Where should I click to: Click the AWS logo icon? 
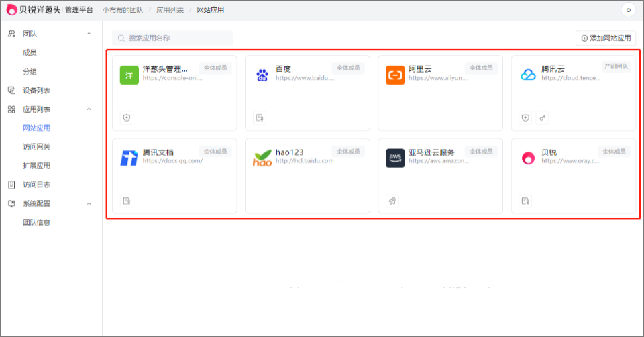coord(395,158)
